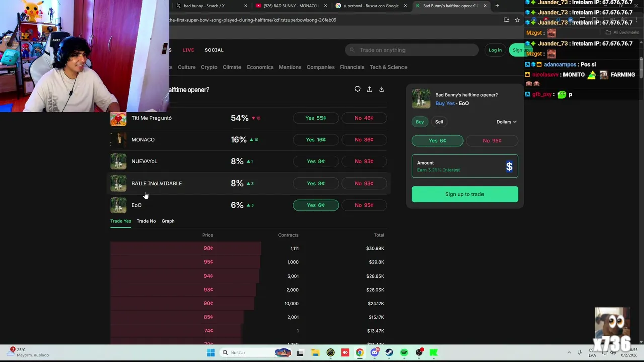Show hidden system tray icons chevron
This screenshot has height=362, width=644.
tap(569, 352)
